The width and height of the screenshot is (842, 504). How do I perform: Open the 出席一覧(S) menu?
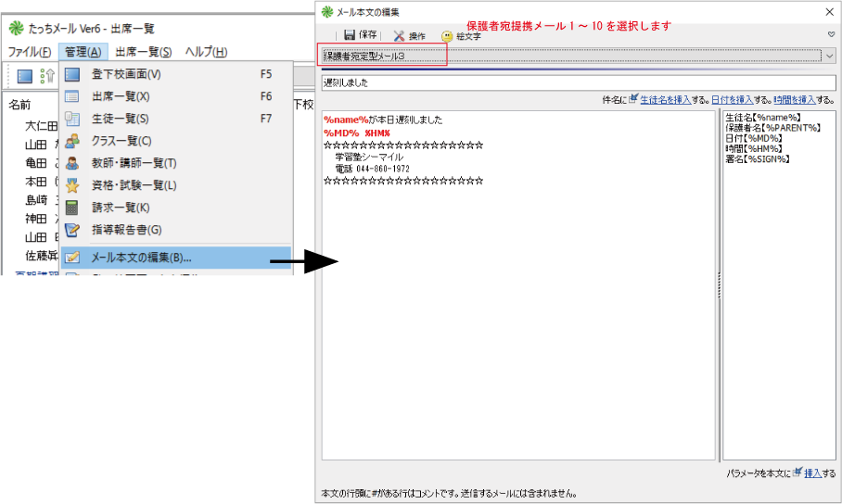point(144,52)
